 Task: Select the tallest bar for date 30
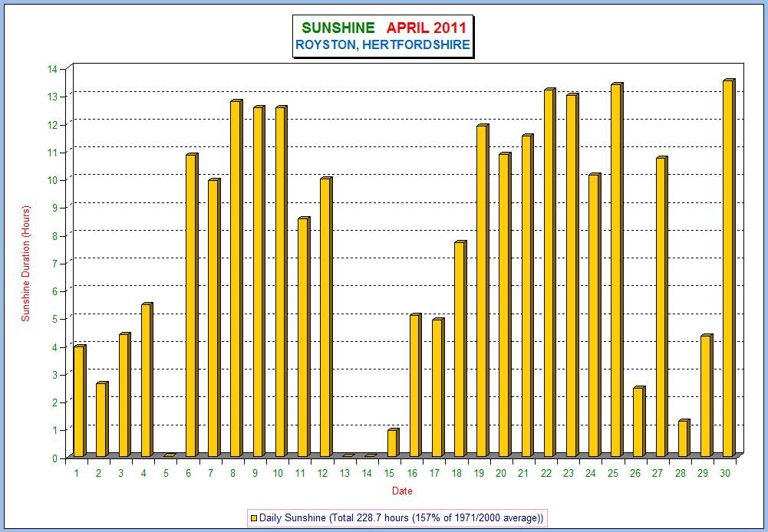(729, 268)
